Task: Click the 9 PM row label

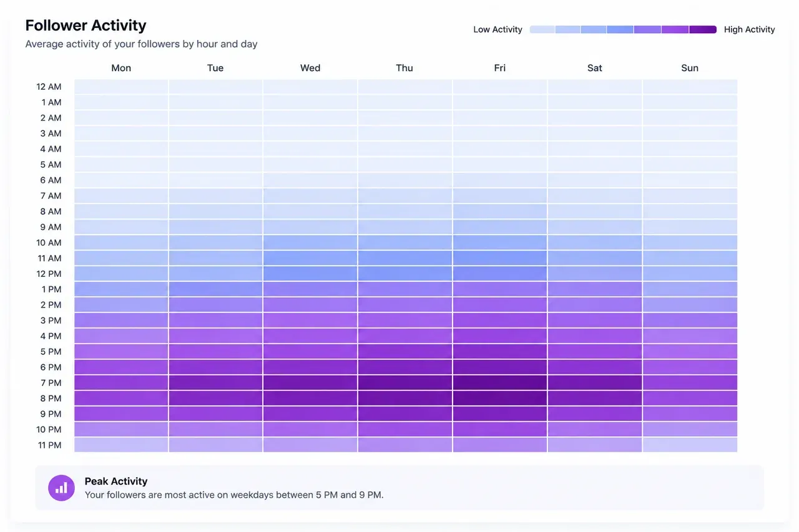Action: pos(51,414)
